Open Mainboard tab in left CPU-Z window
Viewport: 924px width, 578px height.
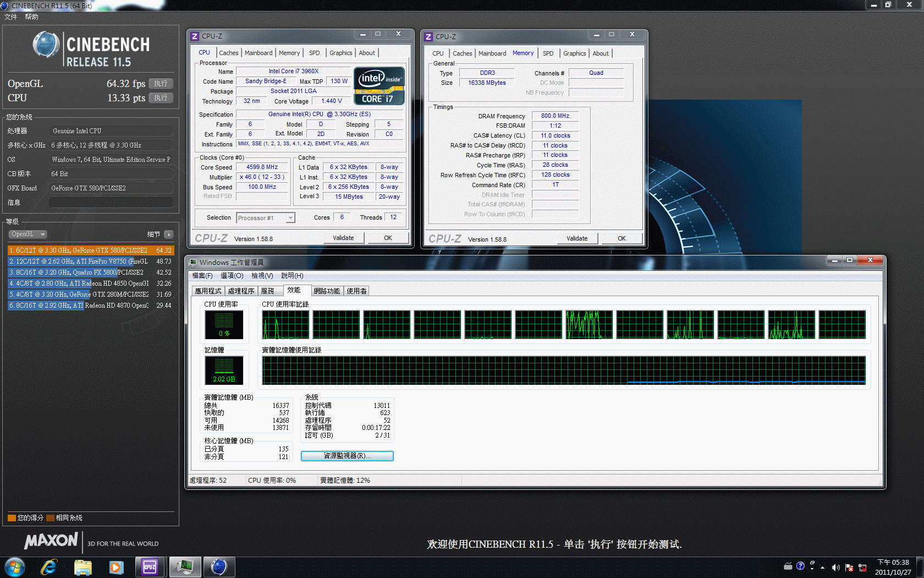coord(258,53)
